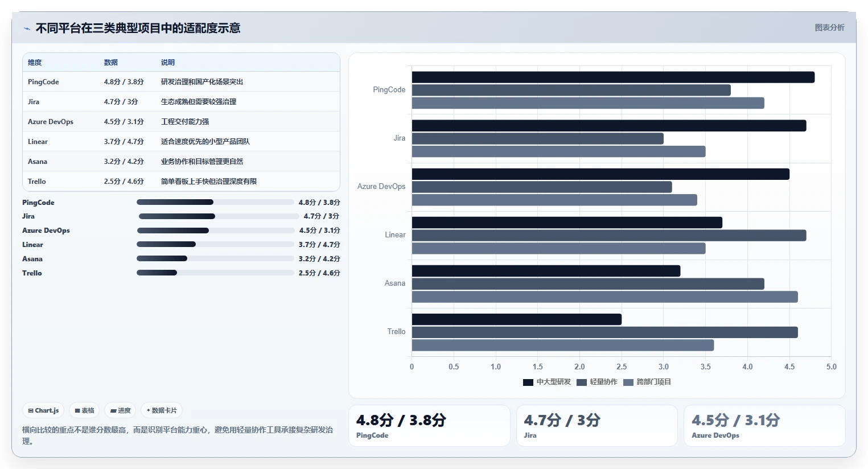Click the Jira progress bar
868x469 pixels.
[219, 216]
